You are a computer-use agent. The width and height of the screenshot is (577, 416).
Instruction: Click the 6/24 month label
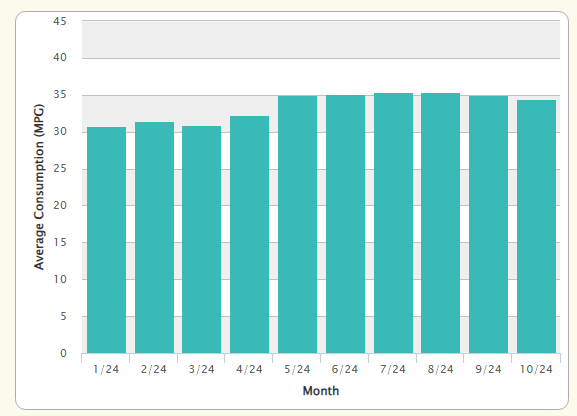click(345, 369)
